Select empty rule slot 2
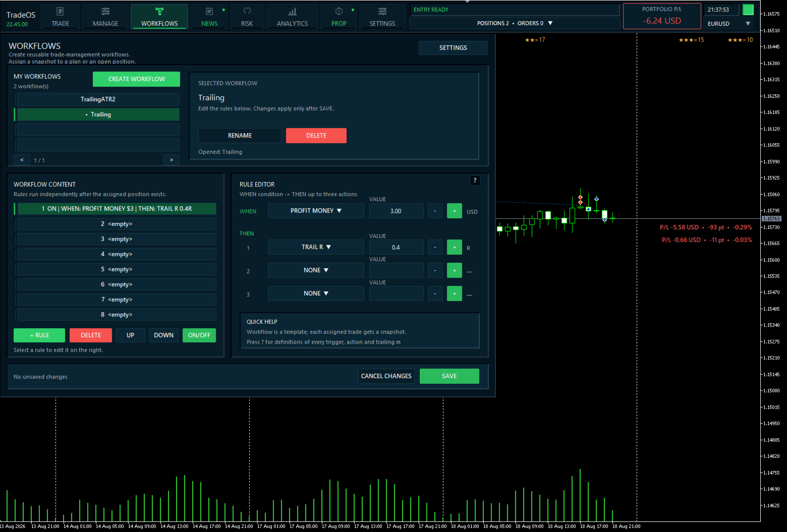Viewport: 787px width, 532px height. click(x=117, y=224)
